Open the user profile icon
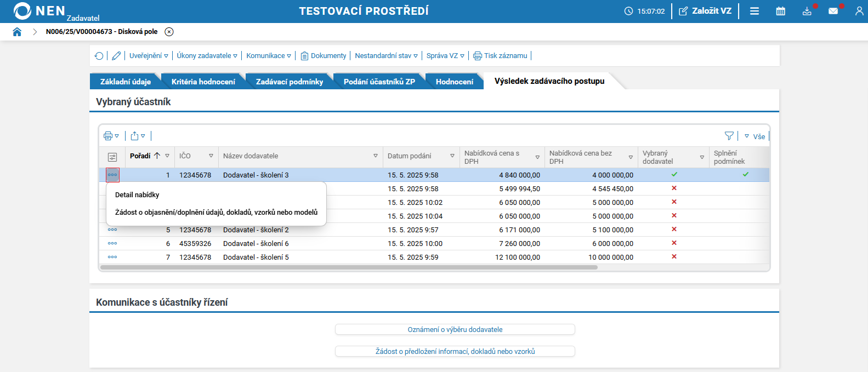This screenshot has width=868, height=372. click(859, 11)
